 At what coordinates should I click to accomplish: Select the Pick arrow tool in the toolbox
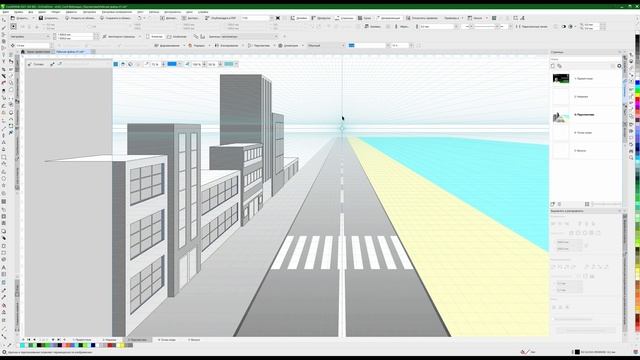[x=4, y=19]
